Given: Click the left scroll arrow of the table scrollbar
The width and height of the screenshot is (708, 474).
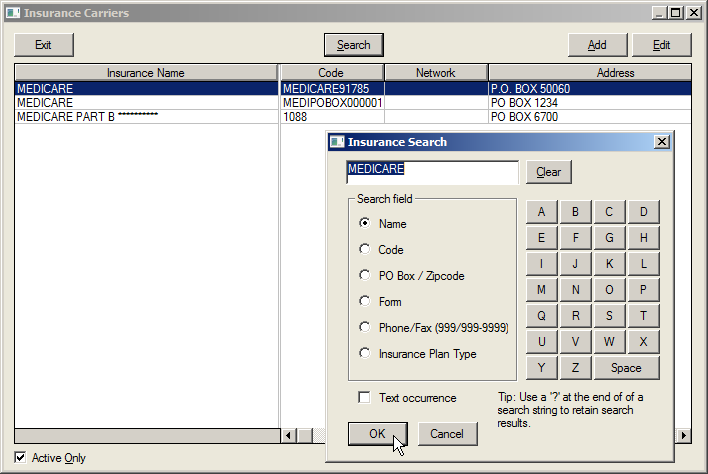Looking at the screenshot, I should (289, 436).
